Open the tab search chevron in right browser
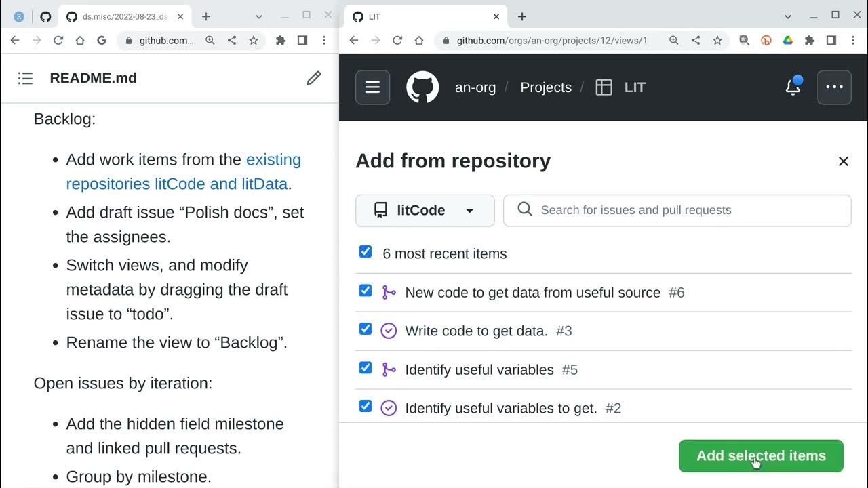Viewport: 868px width, 488px height. click(788, 16)
